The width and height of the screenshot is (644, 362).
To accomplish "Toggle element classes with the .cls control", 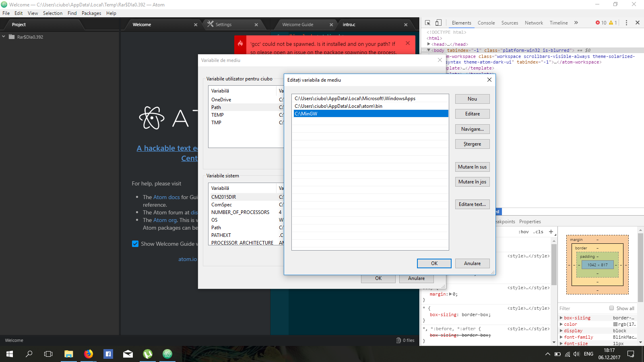I will point(539,232).
